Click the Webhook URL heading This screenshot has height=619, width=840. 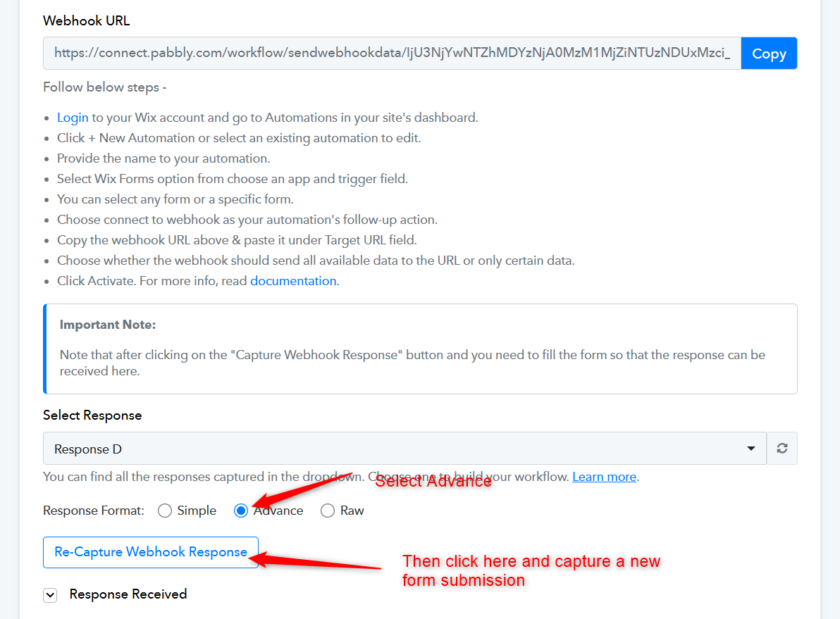pos(87,20)
